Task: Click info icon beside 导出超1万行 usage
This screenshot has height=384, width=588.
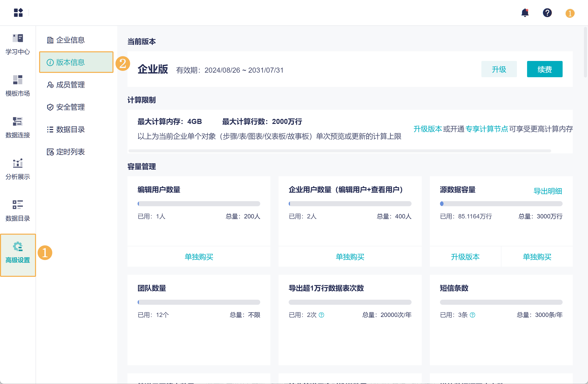Action: click(321, 315)
